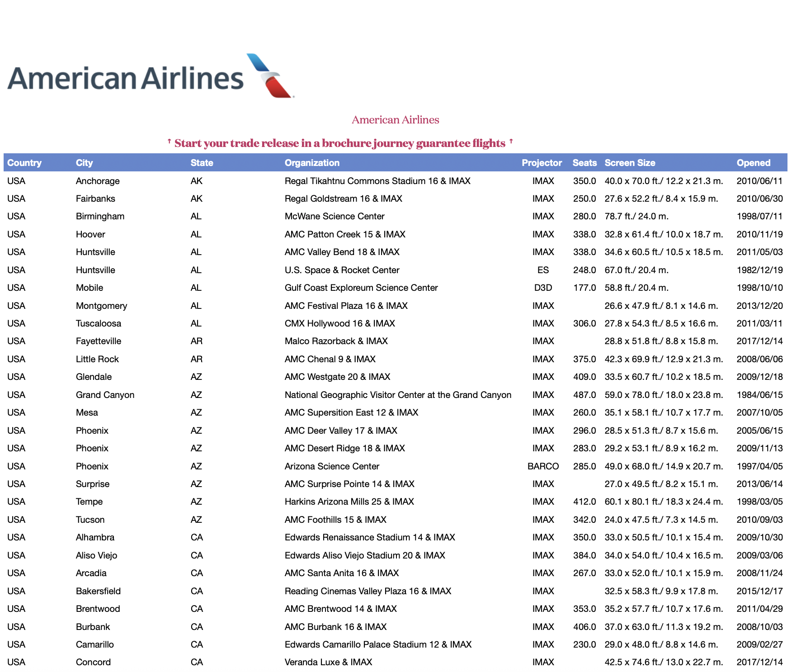Open the small American Airlines text link
Image resolution: width=792 pixels, height=672 pixels.
click(x=395, y=120)
